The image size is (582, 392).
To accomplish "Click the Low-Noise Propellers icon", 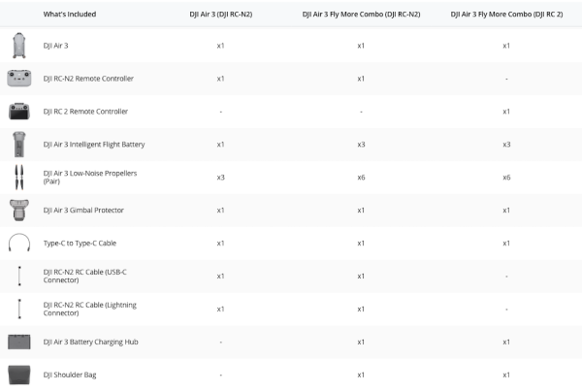I will 19,178.
